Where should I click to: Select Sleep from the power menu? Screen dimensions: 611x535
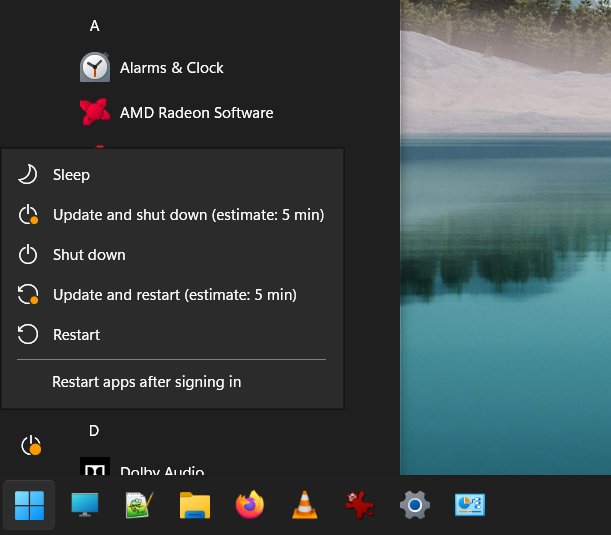[71, 175]
